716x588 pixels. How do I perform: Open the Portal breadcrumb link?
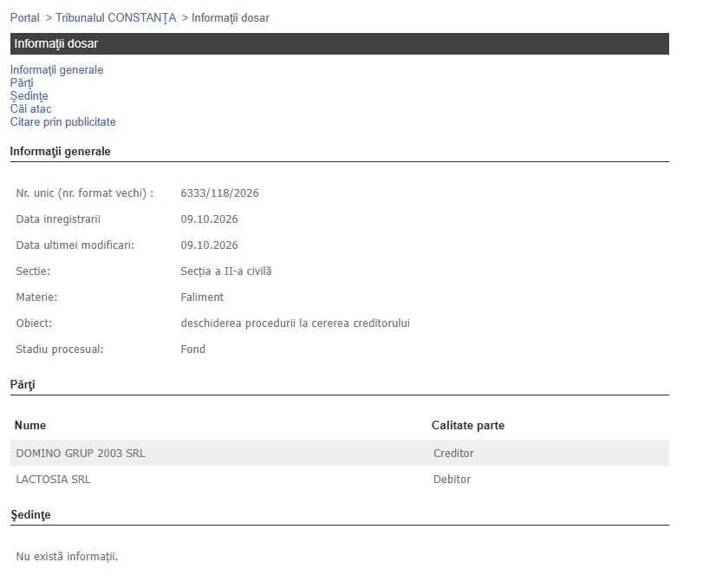tap(24, 18)
